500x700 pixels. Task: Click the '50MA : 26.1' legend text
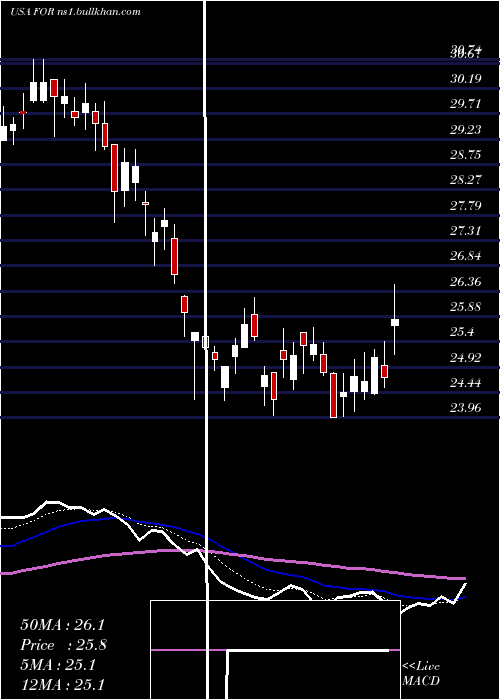click(x=62, y=625)
